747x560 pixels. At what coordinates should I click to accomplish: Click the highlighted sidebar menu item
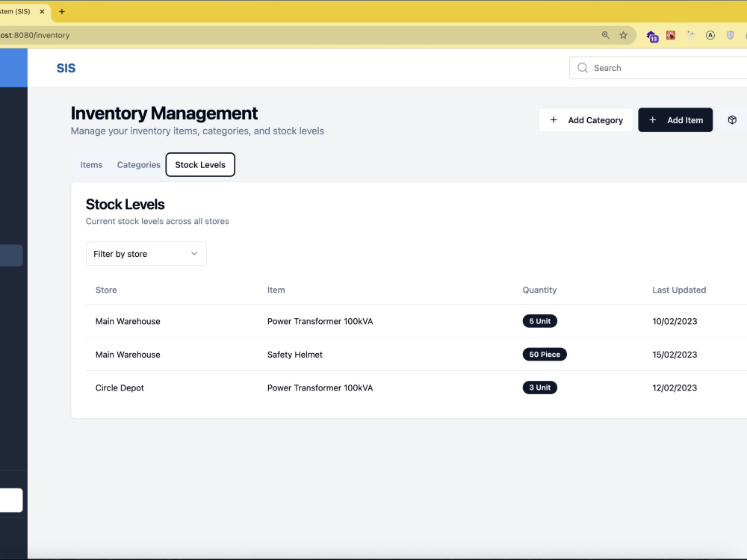coord(11,255)
